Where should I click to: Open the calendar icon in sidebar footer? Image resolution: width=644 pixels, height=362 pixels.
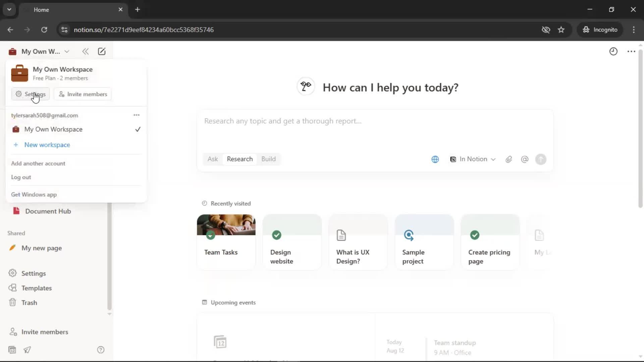coord(12,350)
